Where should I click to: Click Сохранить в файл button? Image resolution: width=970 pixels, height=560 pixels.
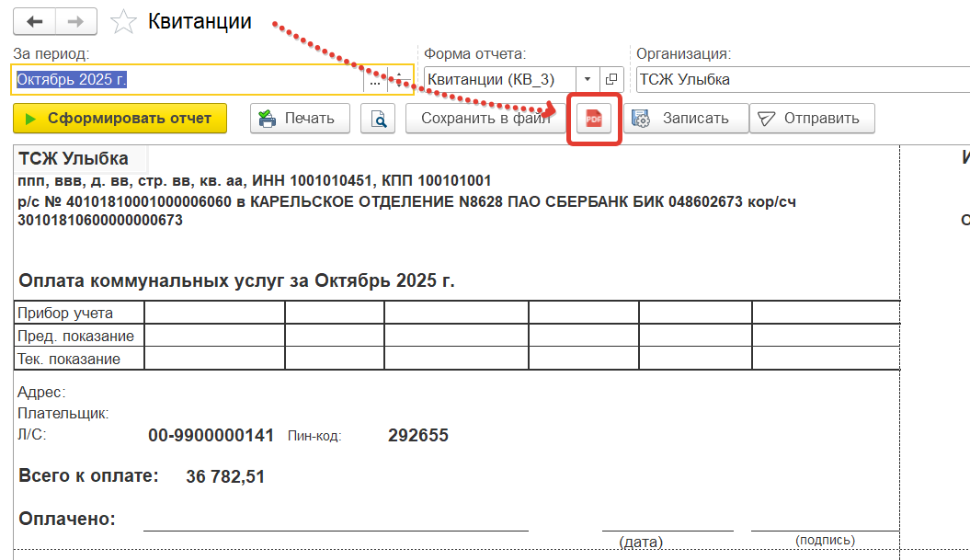(485, 119)
